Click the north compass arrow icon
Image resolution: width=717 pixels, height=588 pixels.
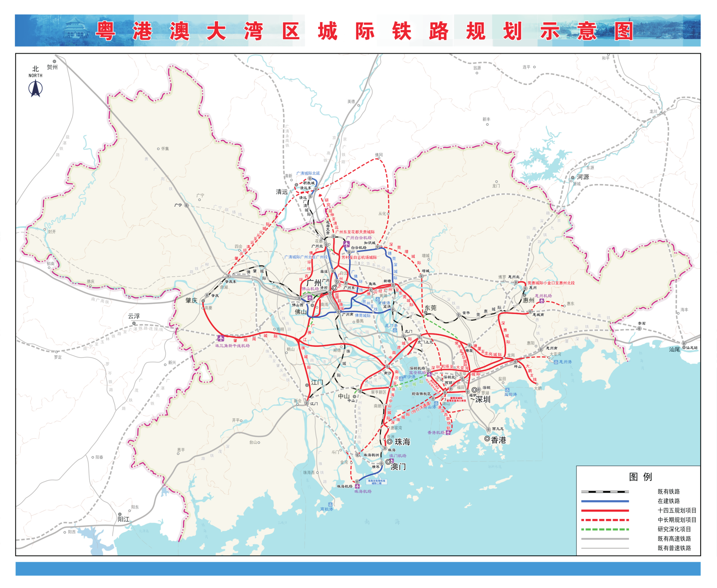point(35,89)
